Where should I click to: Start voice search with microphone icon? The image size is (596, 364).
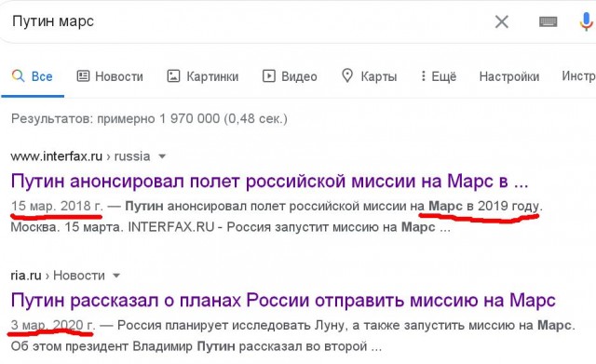(587, 21)
